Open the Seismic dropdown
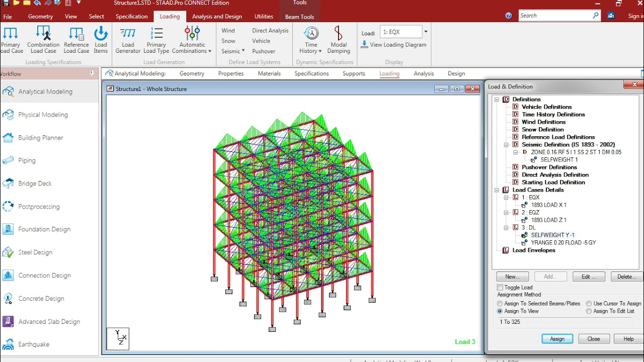The width and height of the screenshot is (644, 362). pos(233,51)
